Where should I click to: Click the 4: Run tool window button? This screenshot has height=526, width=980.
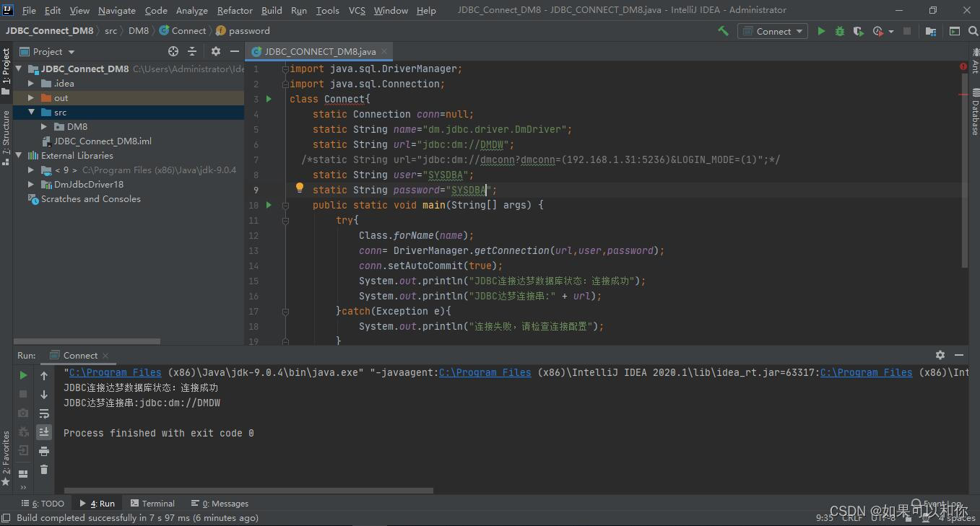point(97,504)
